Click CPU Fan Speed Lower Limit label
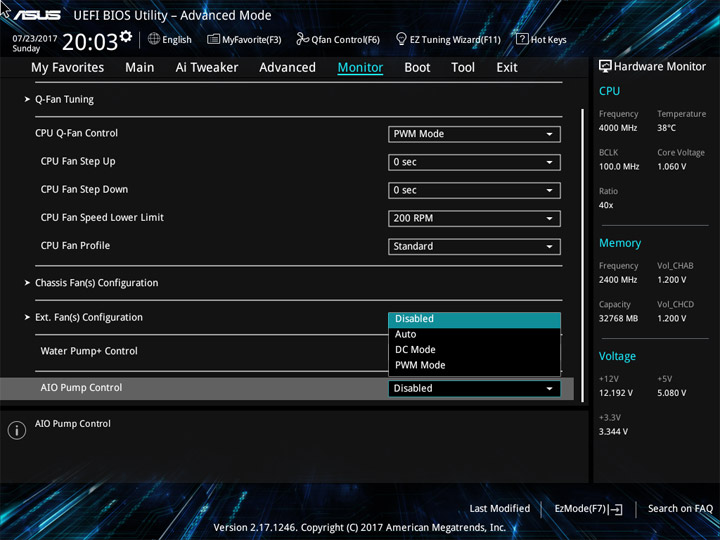This screenshot has height=540, width=720. 102,218
